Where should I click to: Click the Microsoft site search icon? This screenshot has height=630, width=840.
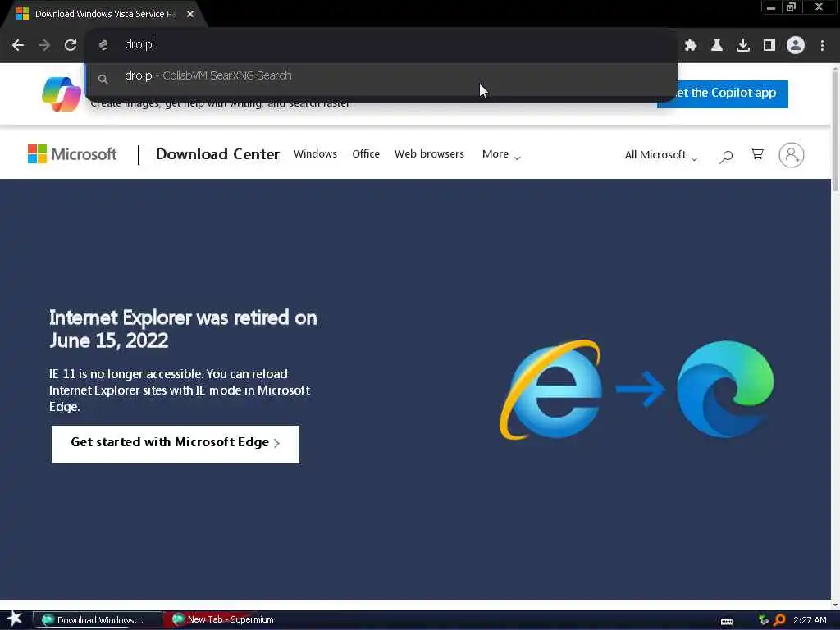coord(726,156)
